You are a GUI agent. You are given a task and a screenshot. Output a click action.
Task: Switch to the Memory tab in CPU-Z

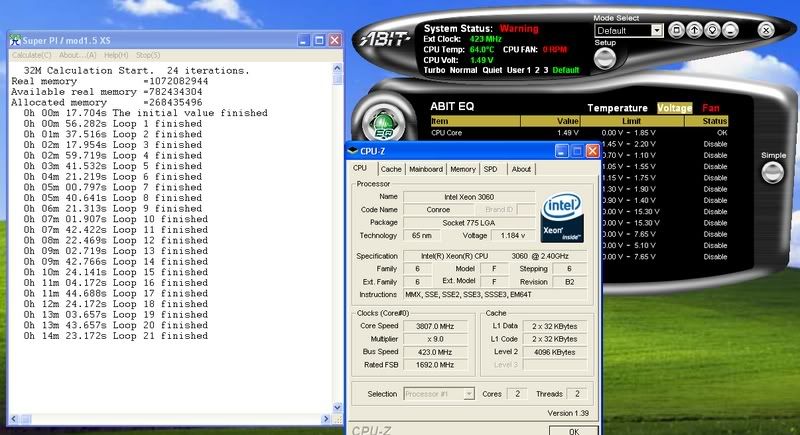click(x=463, y=169)
